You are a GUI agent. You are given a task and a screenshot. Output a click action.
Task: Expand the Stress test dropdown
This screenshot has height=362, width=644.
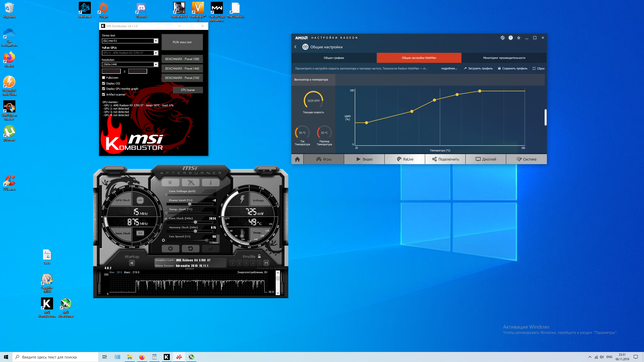point(156,41)
